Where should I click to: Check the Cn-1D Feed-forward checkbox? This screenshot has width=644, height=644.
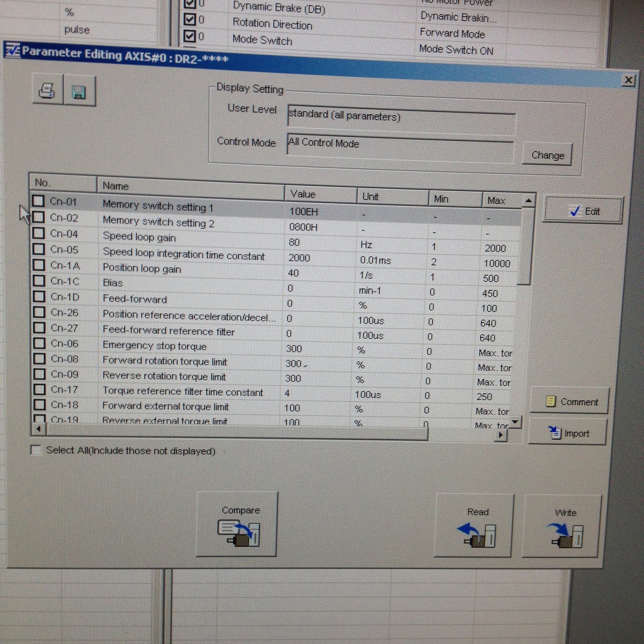39,296
